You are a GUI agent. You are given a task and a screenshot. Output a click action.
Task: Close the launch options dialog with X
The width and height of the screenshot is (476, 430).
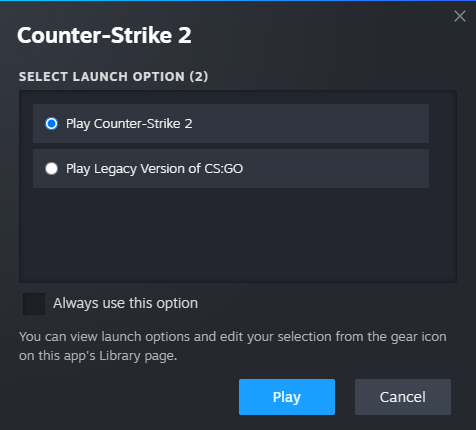(x=460, y=16)
